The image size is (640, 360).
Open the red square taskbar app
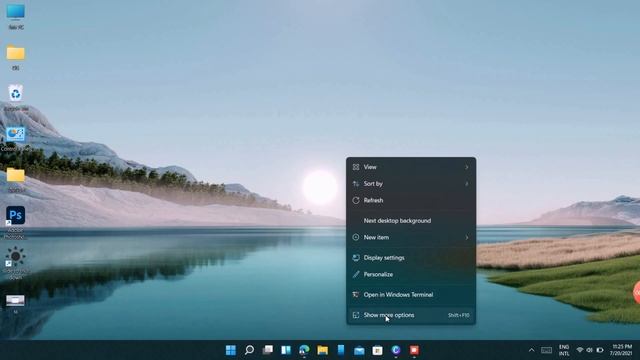click(x=414, y=350)
